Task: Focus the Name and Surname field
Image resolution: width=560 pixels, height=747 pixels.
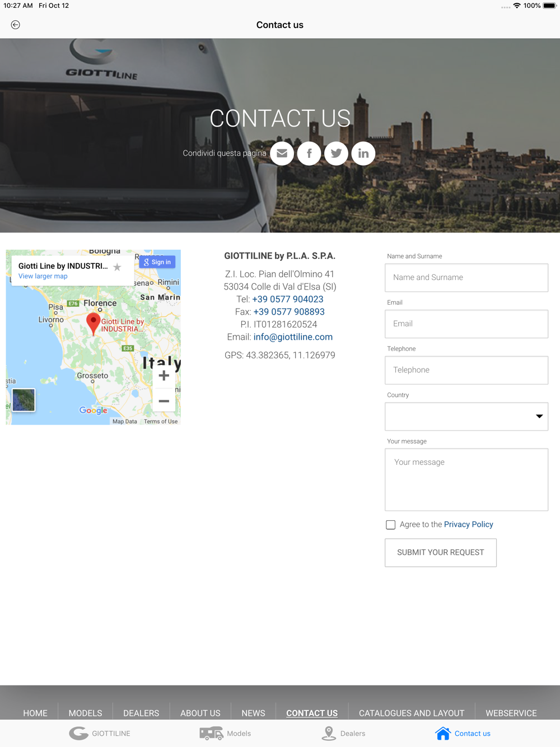Action: click(466, 278)
